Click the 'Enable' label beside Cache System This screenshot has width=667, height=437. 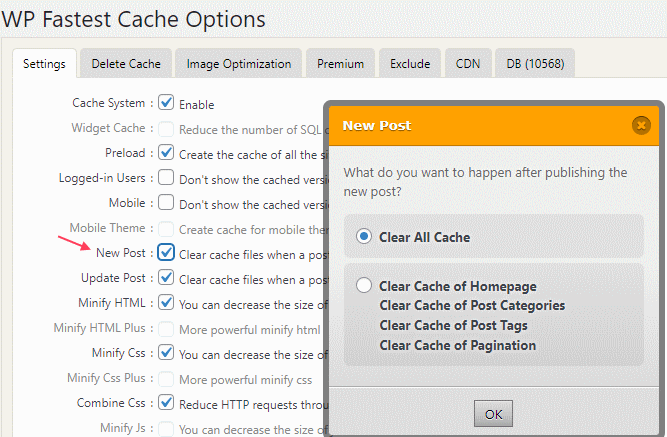click(x=197, y=104)
